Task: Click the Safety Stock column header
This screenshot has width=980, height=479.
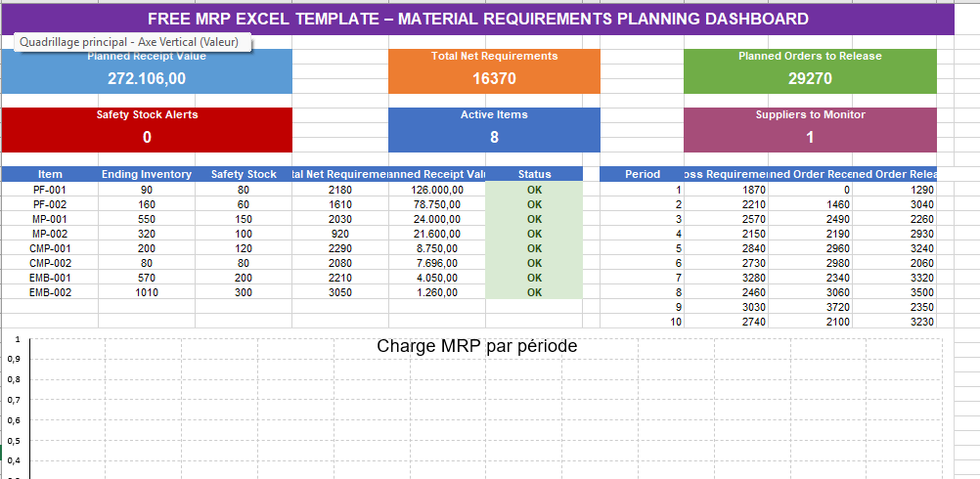Action: pos(244,174)
